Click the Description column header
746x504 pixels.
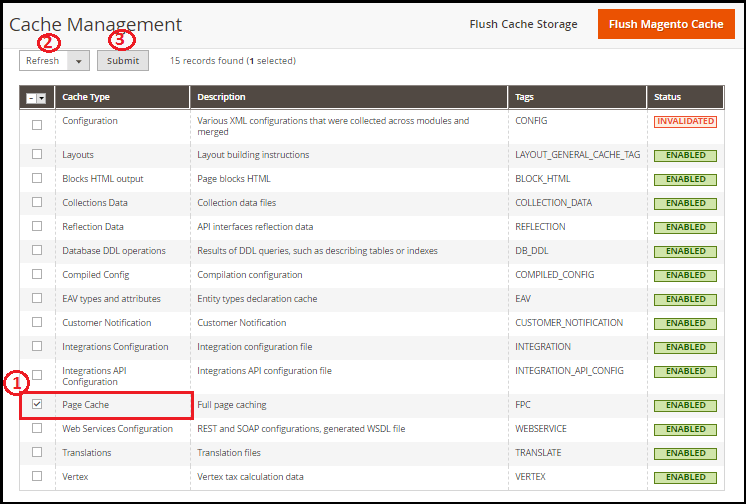click(x=349, y=97)
